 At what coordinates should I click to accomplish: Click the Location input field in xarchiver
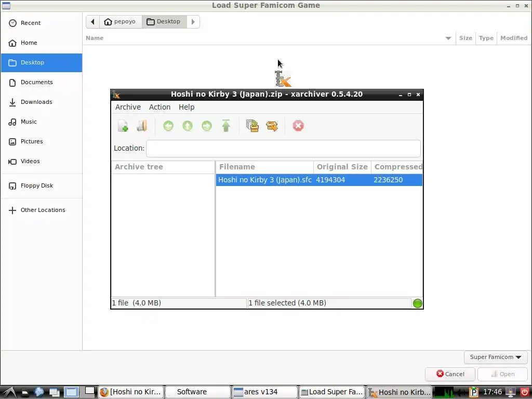tap(283, 148)
